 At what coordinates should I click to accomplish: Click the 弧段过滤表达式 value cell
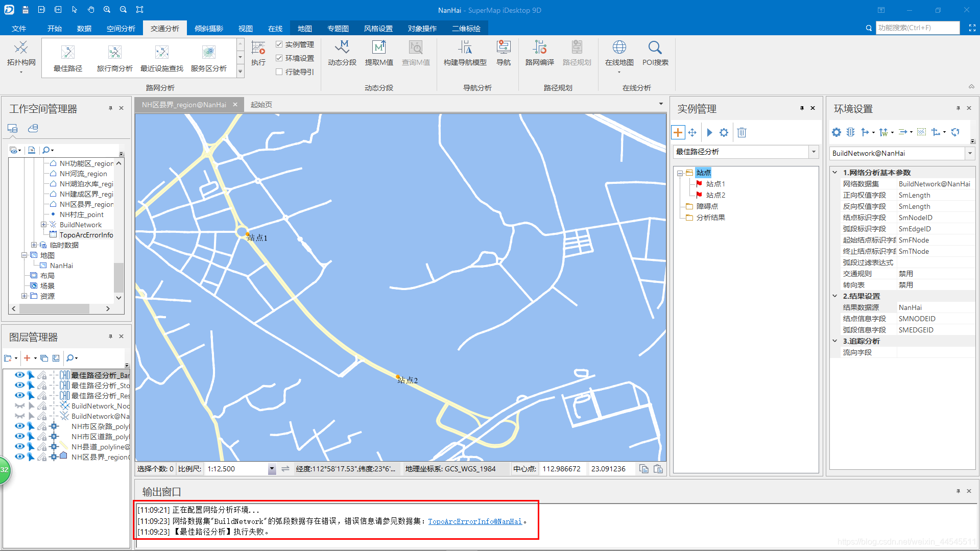(x=935, y=262)
